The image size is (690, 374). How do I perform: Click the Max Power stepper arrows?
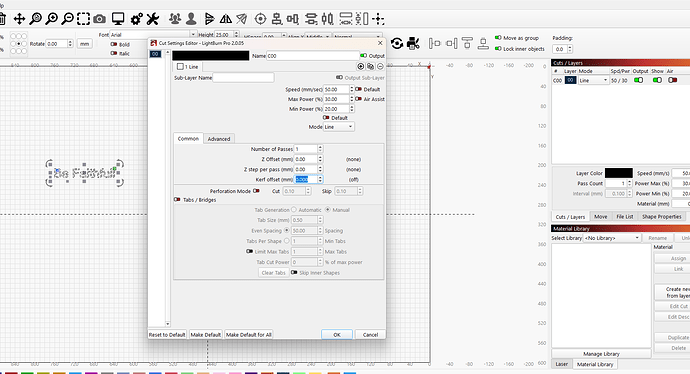[351, 99]
